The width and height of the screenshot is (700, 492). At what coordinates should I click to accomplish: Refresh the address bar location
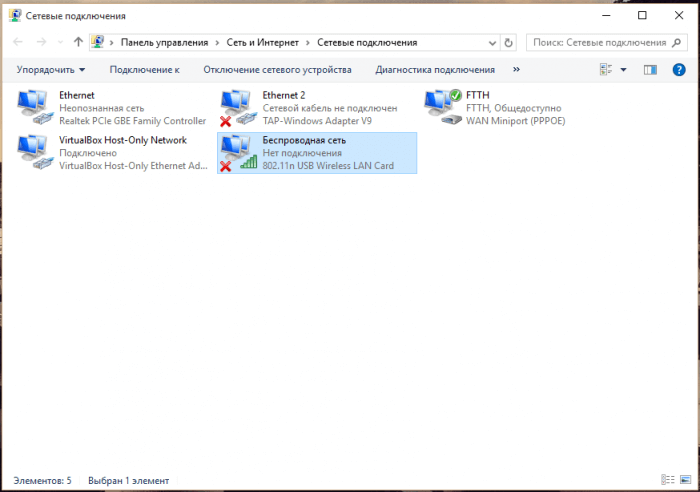(509, 43)
